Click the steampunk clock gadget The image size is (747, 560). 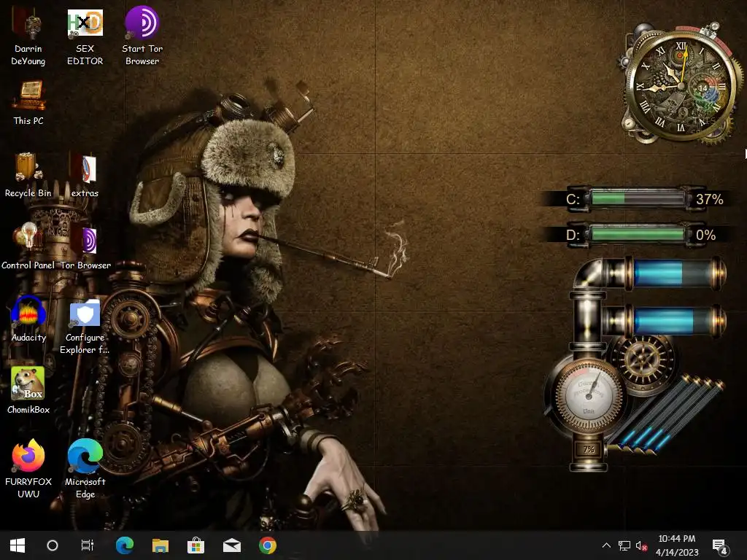(681, 83)
